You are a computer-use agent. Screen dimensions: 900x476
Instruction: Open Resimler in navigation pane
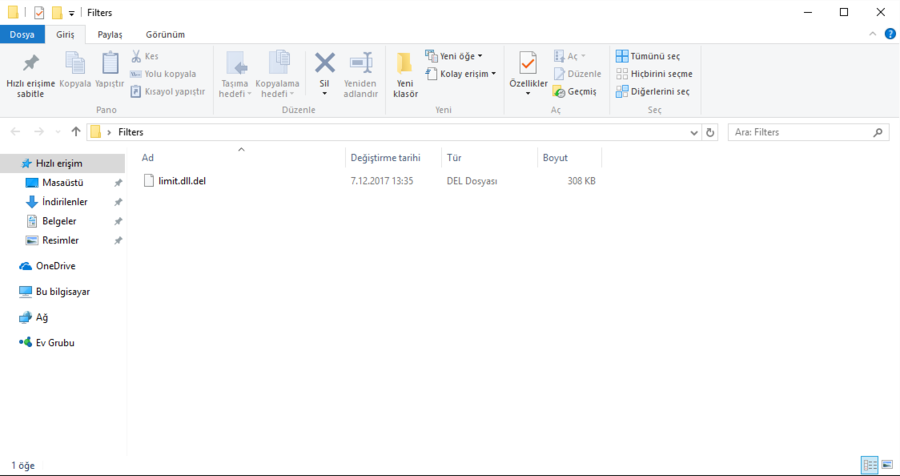[62, 241]
